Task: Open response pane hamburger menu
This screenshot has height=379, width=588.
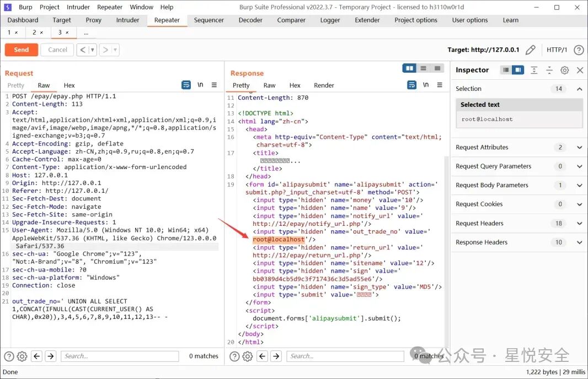Action: pyautogui.click(x=440, y=85)
